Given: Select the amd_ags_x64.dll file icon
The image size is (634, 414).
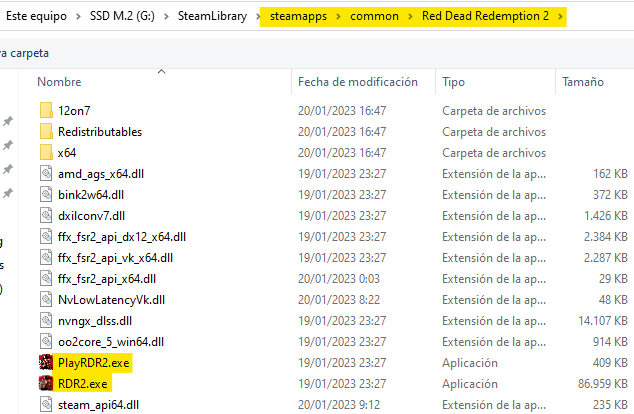Looking at the screenshot, I should pyautogui.click(x=46, y=173).
